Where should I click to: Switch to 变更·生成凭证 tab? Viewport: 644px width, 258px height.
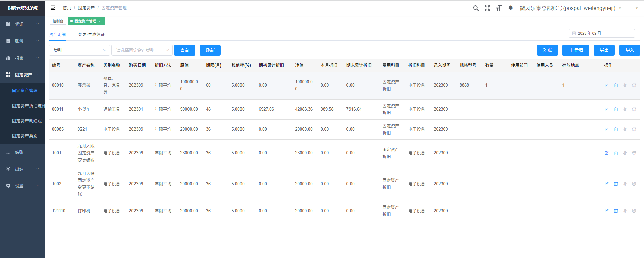[91, 34]
